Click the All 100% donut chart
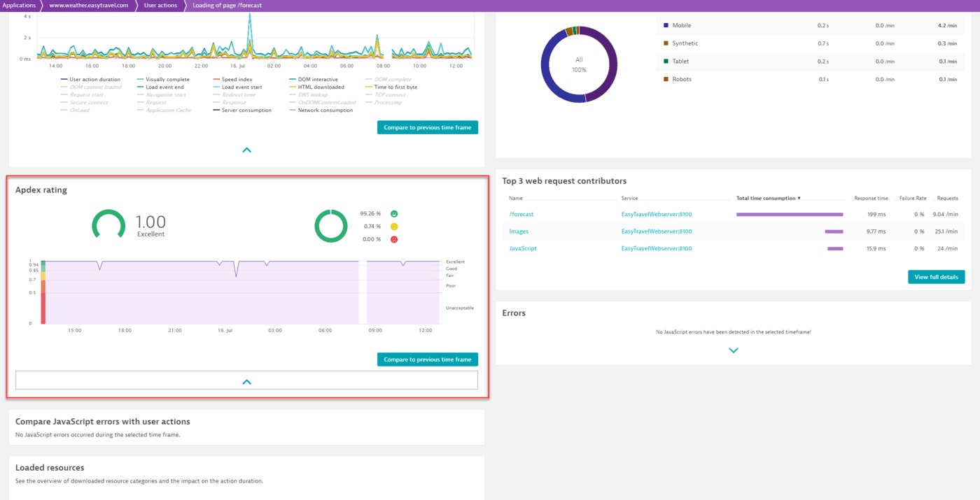Viewport: 980px width, 500px height. point(579,65)
